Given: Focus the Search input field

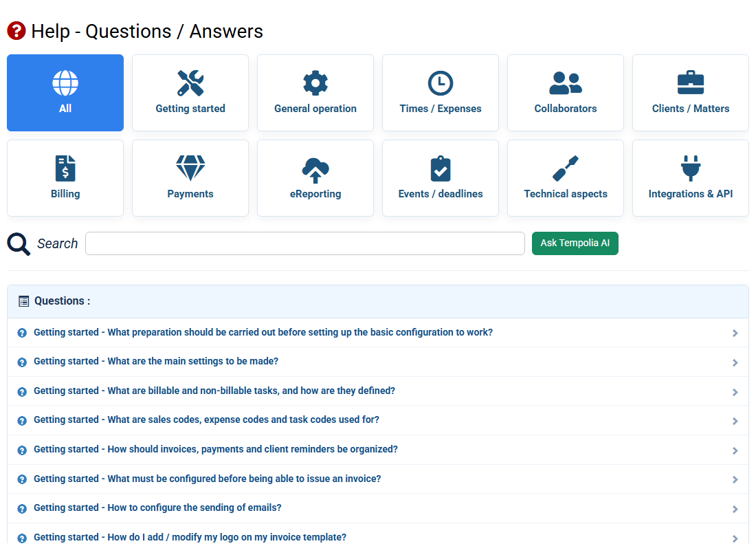Looking at the screenshot, I should [x=304, y=243].
